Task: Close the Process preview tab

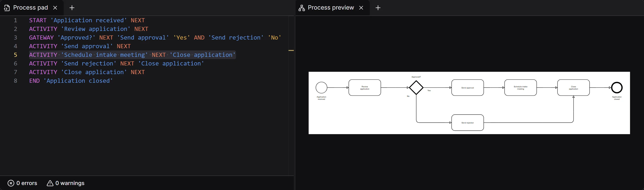Action: (x=361, y=8)
